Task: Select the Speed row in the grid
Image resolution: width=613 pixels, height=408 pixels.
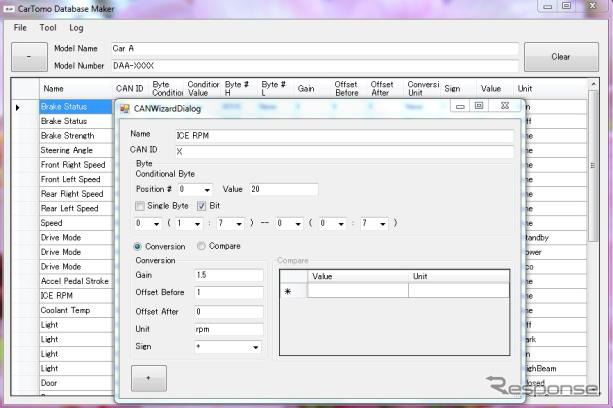Action: [76, 223]
